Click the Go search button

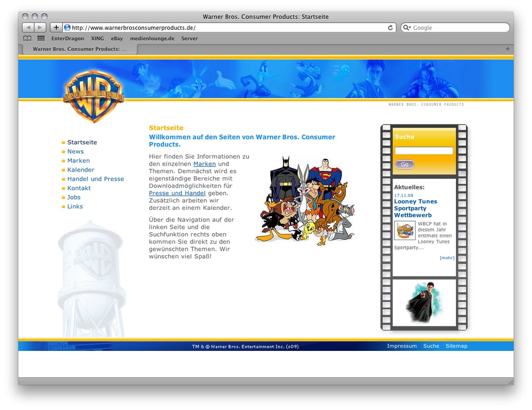coord(404,165)
